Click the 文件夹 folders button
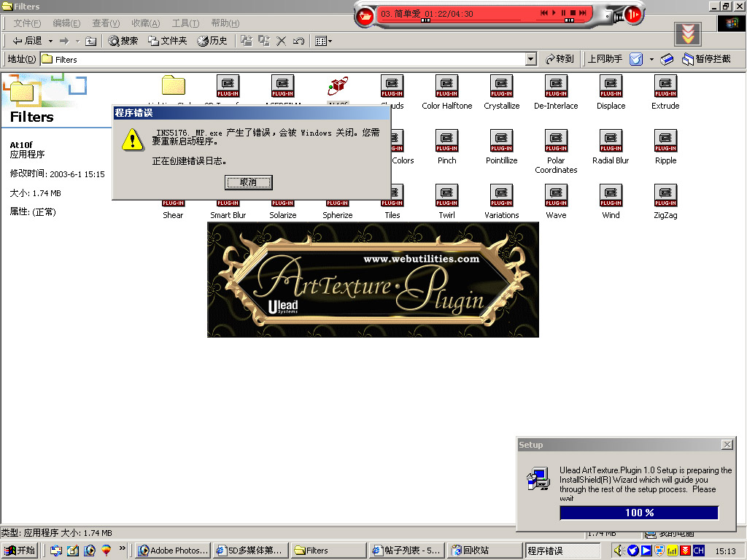The height and width of the screenshot is (560, 747). (167, 41)
